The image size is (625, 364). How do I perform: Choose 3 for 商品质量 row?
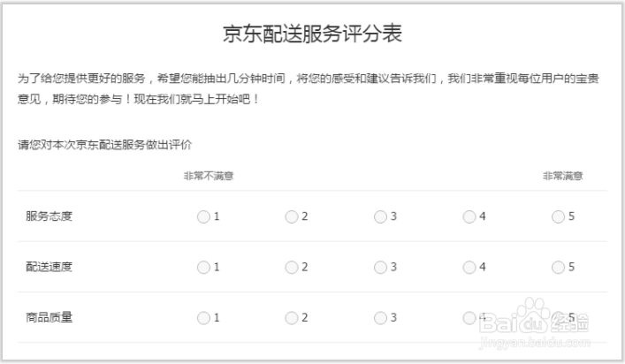380,318
